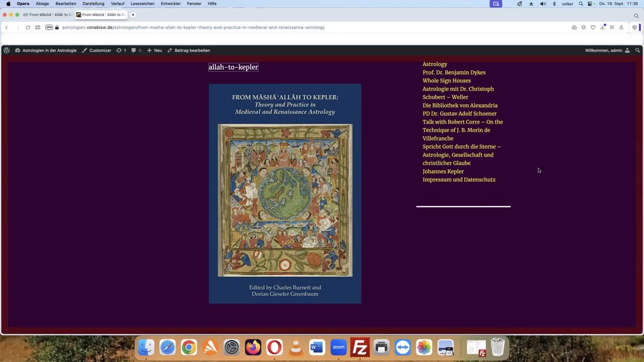Viewport: 644px width, 362px height.
Task: Open volume control in menu bar
Action: (x=543, y=4)
